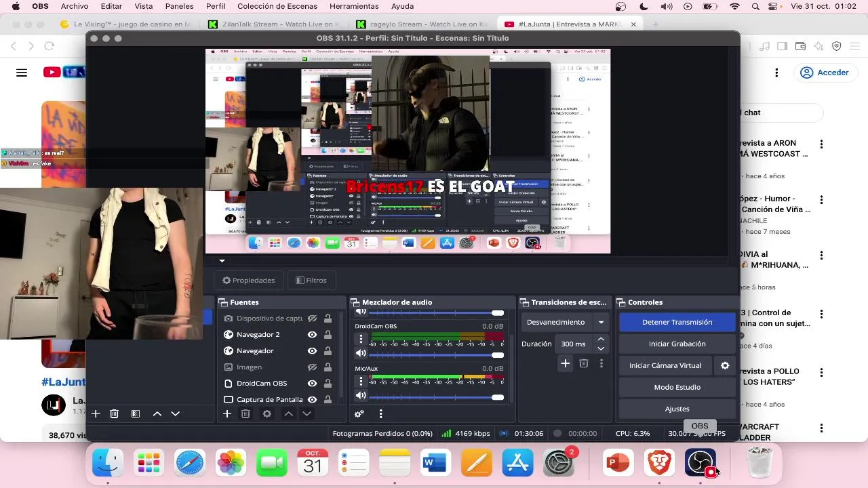Hide Navegador source eye icon
868x488 pixels.
[x=312, y=351]
